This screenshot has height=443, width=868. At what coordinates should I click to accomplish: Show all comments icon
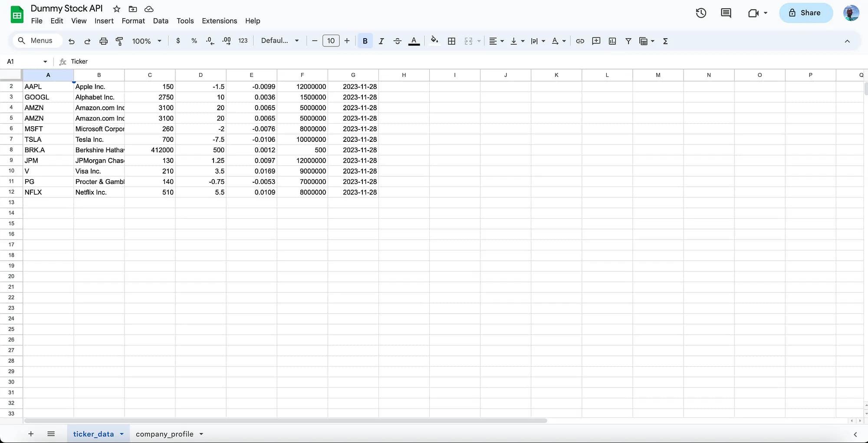tap(726, 13)
